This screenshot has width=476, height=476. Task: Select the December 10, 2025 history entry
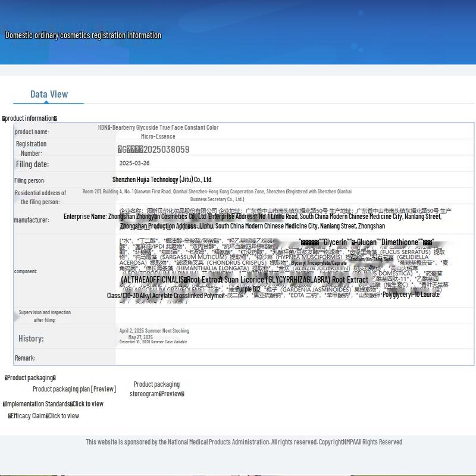[153, 342]
